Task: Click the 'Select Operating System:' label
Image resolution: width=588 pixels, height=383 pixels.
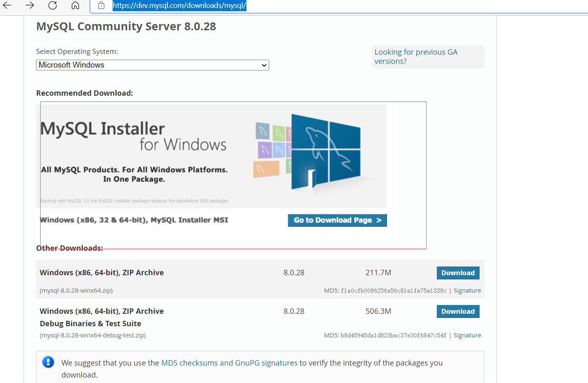Action: [x=77, y=51]
